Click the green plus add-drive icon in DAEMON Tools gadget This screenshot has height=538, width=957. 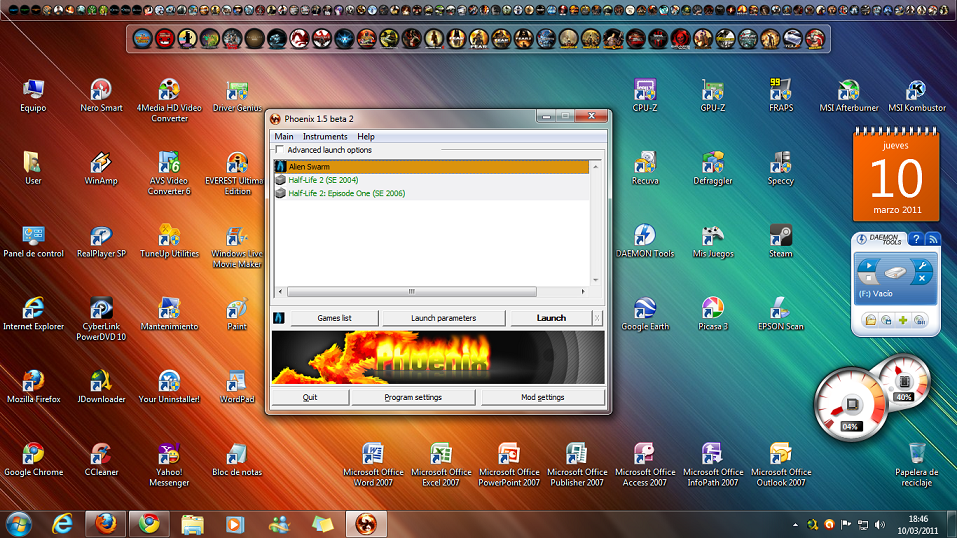pos(903,320)
